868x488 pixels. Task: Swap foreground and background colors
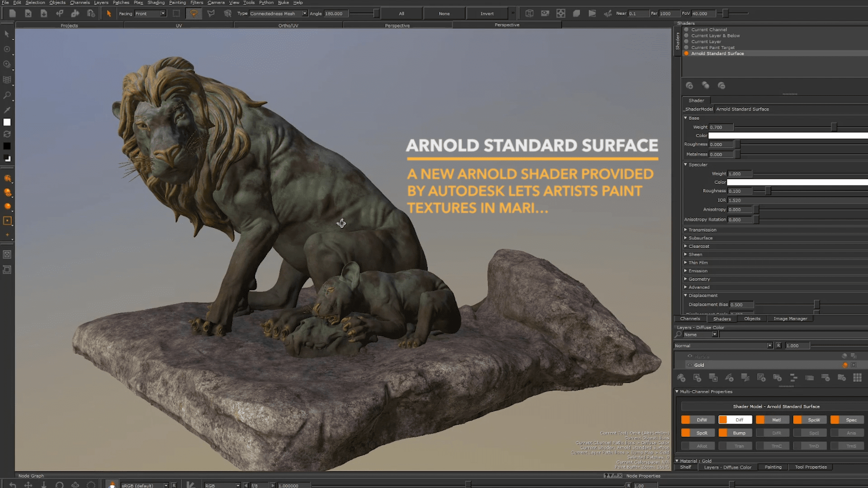tap(7, 134)
